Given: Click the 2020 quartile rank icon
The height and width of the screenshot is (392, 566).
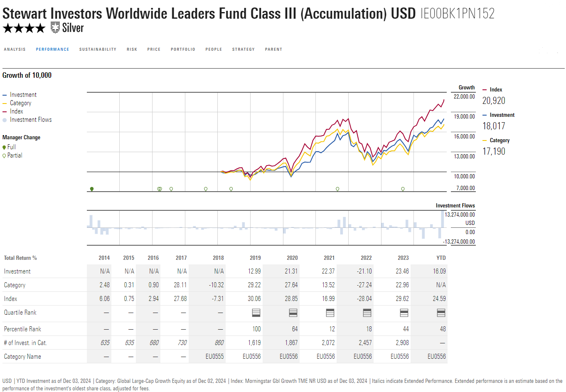Looking at the screenshot, I should point(293,313).
